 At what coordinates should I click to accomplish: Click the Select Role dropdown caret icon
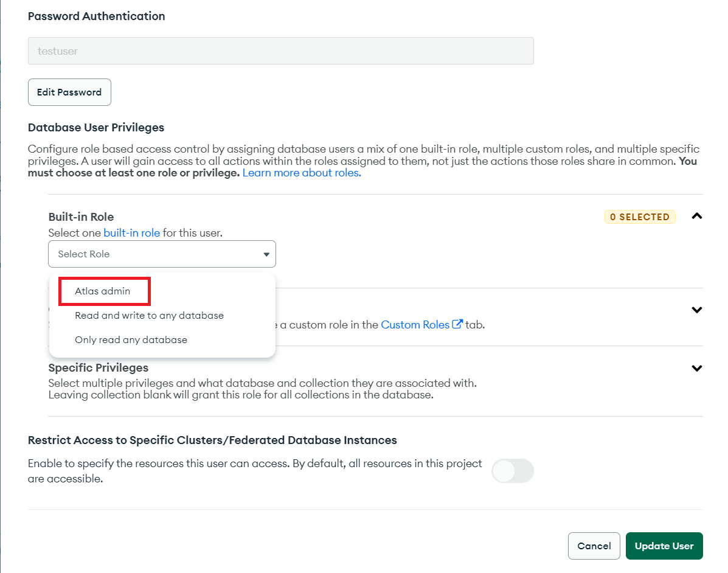266,254
